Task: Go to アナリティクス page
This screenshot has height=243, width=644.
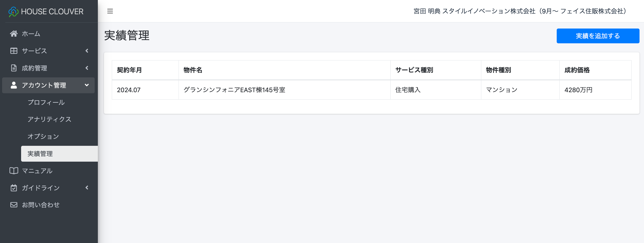Action: point(49,119)
